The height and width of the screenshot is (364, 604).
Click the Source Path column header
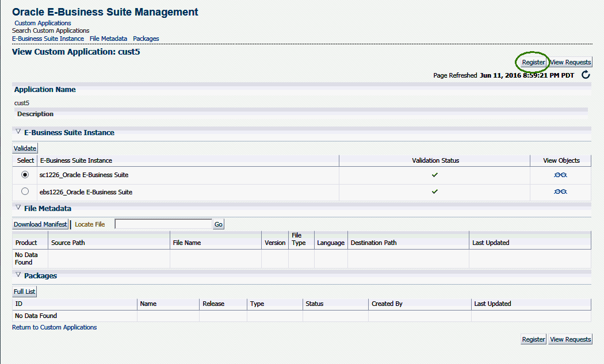click(x=68, y=243)
